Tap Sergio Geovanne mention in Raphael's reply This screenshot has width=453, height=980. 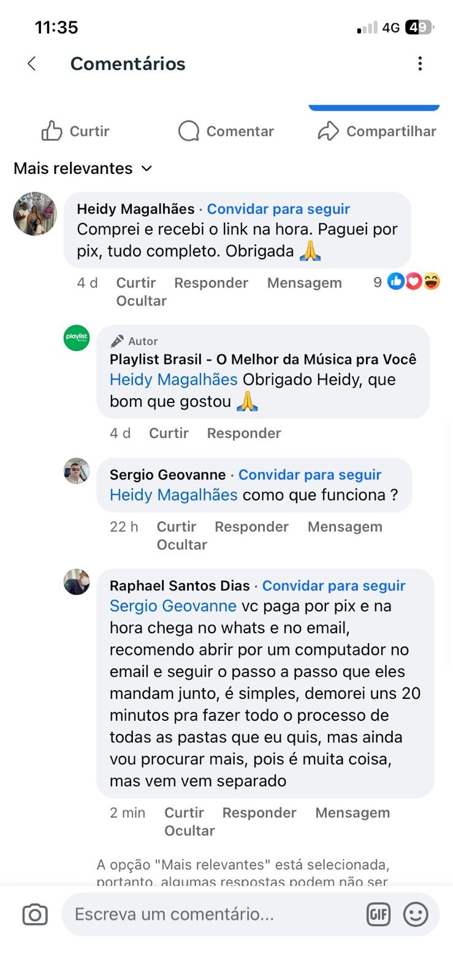pos(173,606)
